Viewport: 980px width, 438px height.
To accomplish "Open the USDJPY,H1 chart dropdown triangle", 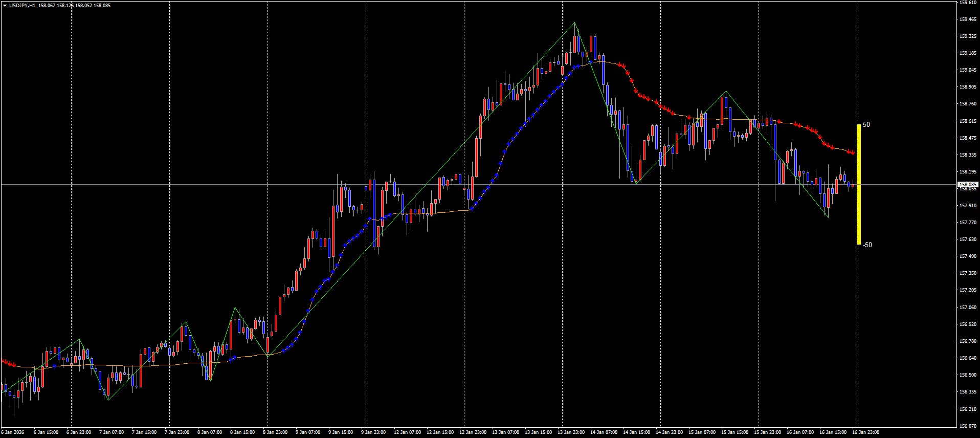I will [x=5, y=6].
